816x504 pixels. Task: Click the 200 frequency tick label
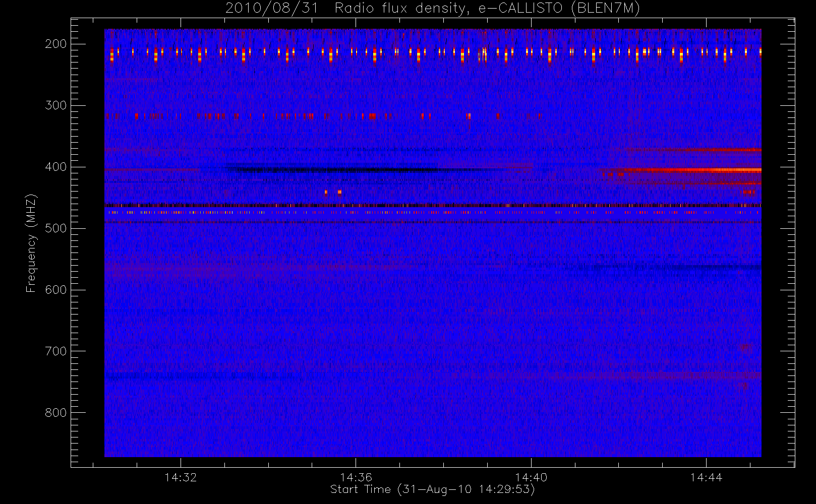point(56,44)
